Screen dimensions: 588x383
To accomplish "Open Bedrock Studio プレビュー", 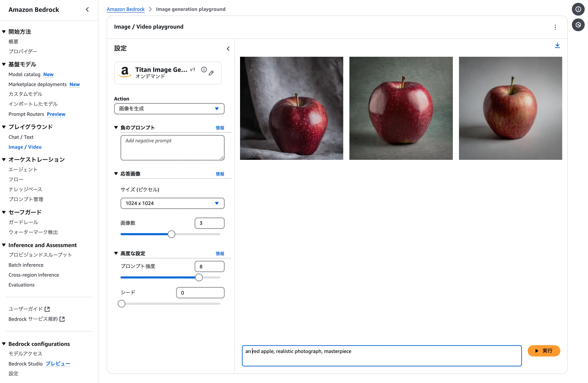I will coord(39,364).
